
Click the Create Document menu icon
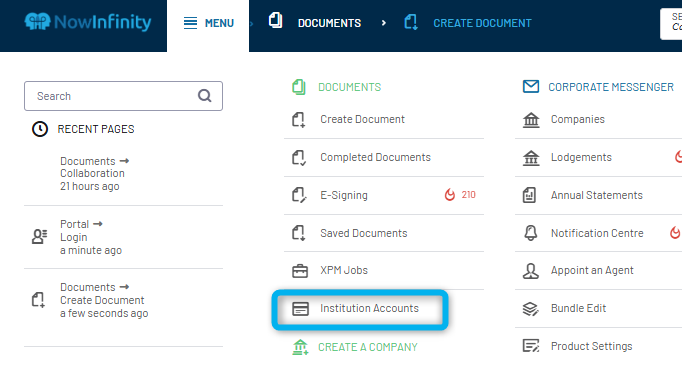[x=299, y=120]
